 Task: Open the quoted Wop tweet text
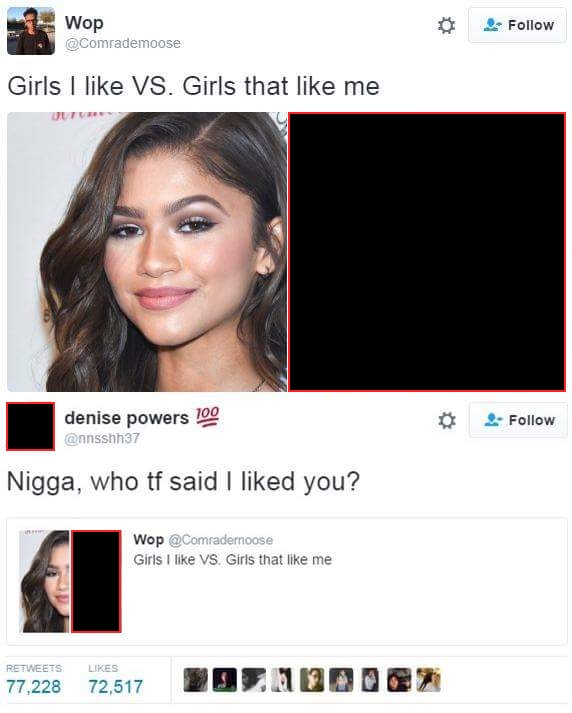point(232,560)
